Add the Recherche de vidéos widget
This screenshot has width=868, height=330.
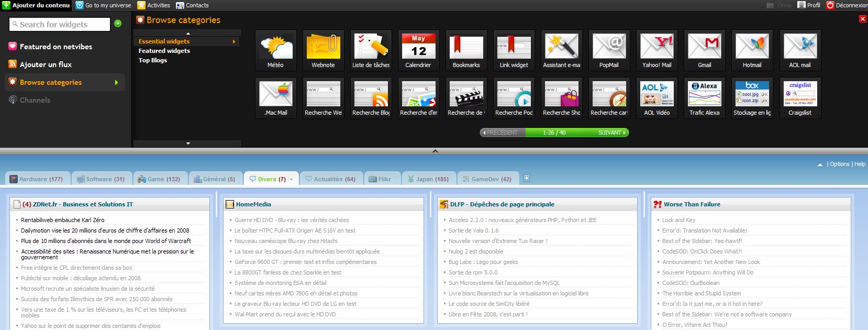pyautogui.click(x=466, y=98)
